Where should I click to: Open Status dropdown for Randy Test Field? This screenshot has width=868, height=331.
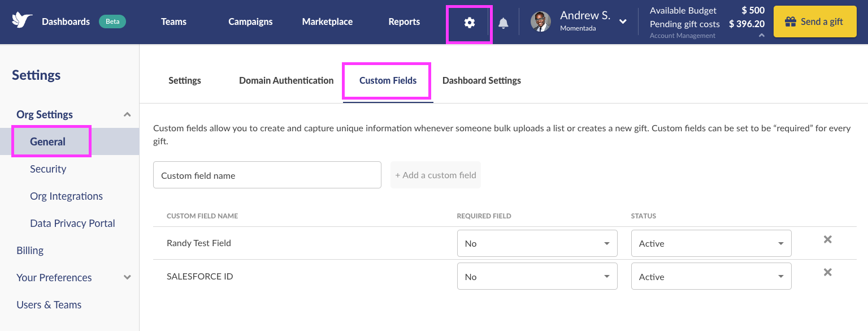(711, 243)
